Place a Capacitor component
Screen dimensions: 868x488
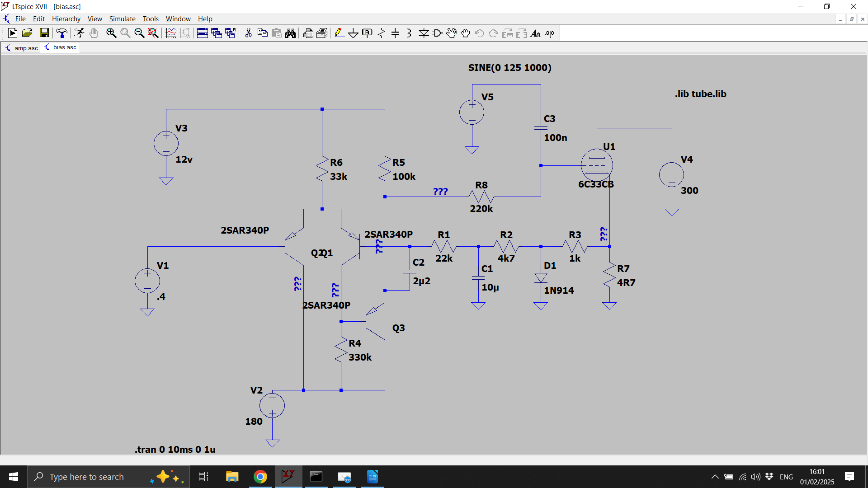tap(396, 33)
